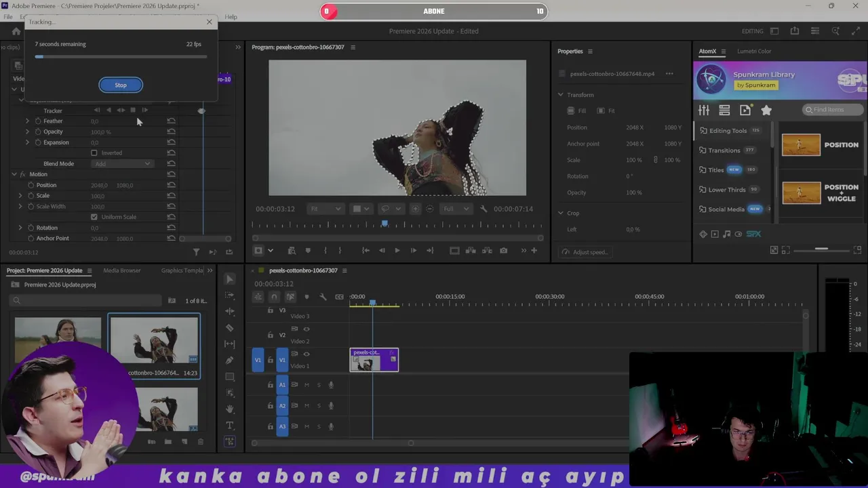Screen dimensions: 868x488
Task: Open Program monitor settings wrench
Action: tap(484, 209)
